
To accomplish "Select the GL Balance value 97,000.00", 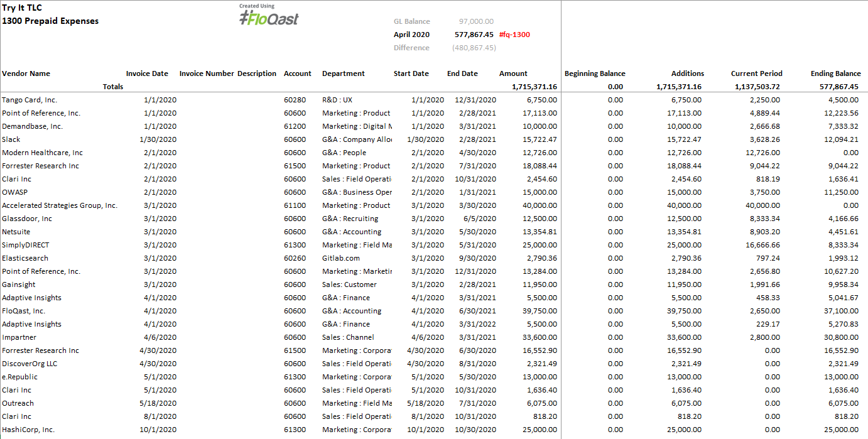I will (476, 21).
